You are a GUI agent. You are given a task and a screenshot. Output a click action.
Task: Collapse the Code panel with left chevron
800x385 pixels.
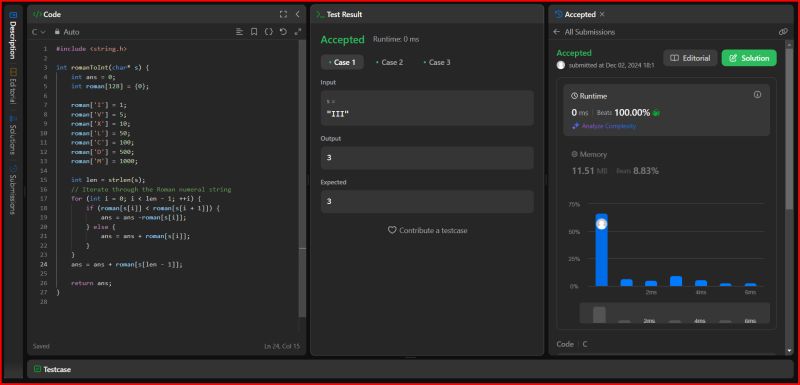coord(297,14)
